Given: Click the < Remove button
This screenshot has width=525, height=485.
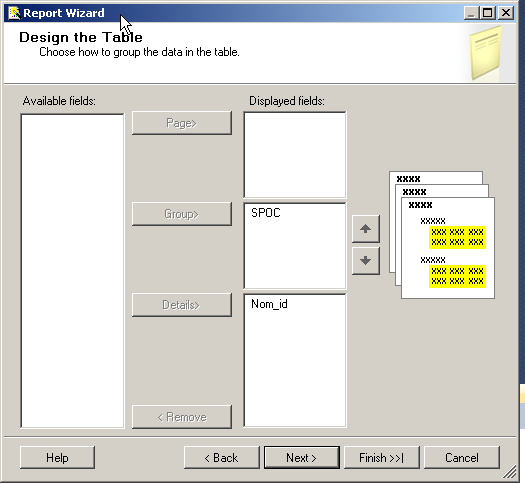Looking at the screenshot, I should point(182,417).
